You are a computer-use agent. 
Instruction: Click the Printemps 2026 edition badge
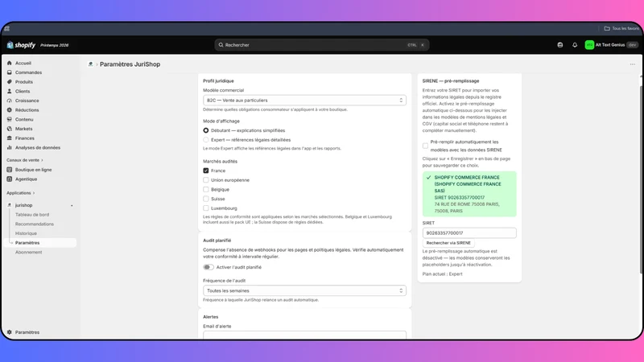54,45
